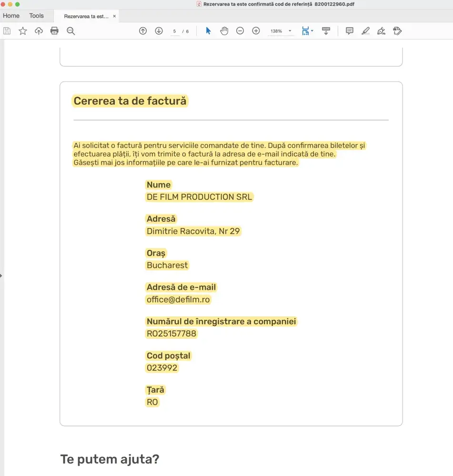
Task: Choose the arrow selection tool
Action: (x=208, y=31)
